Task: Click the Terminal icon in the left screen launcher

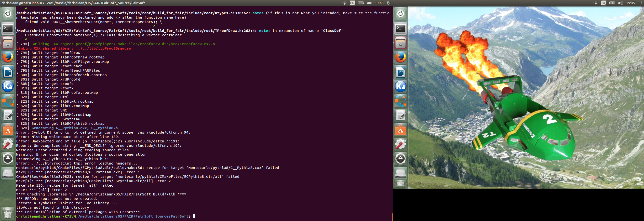Action: pyautogui.click(x=8, y=28)
